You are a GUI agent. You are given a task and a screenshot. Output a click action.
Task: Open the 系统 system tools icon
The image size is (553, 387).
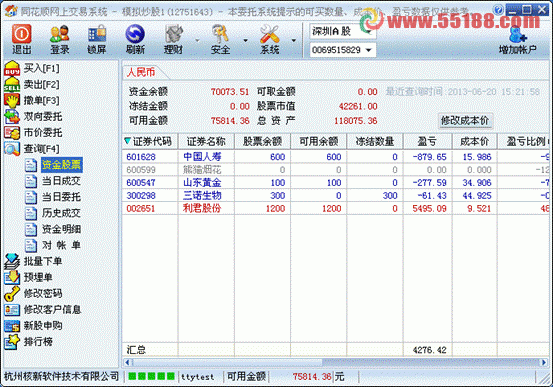269,39
